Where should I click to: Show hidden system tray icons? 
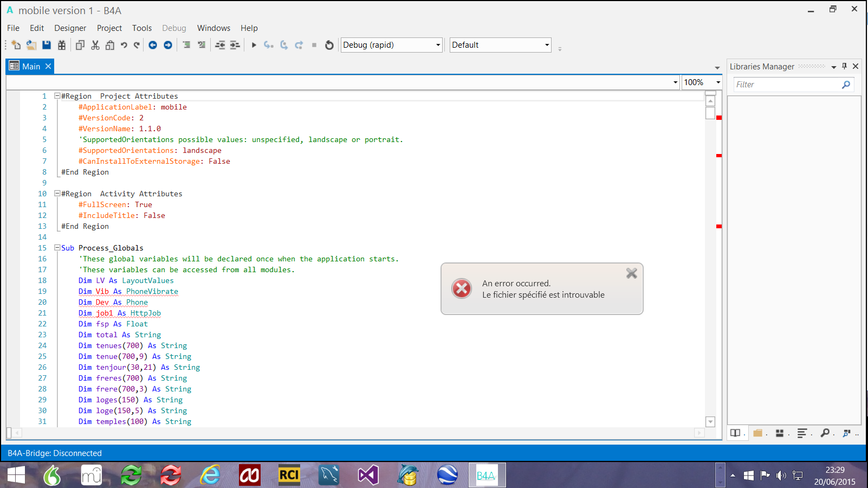click(x=733, y=476)
